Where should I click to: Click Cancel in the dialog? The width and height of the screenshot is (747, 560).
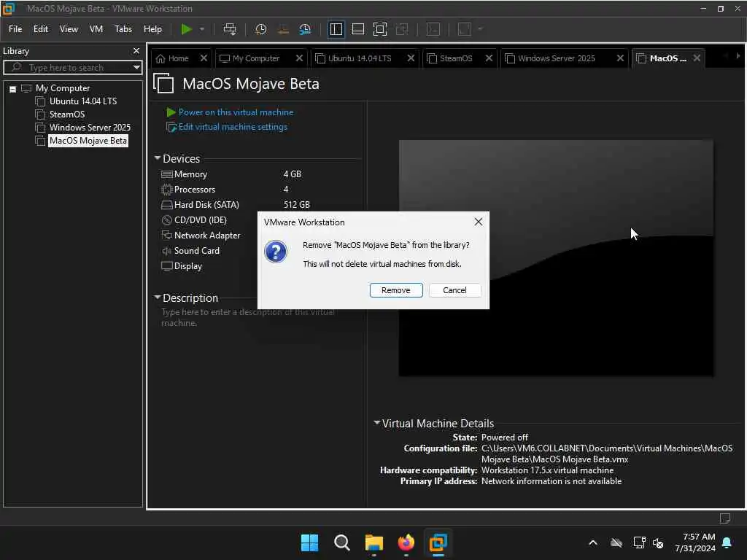click(454, 290)
